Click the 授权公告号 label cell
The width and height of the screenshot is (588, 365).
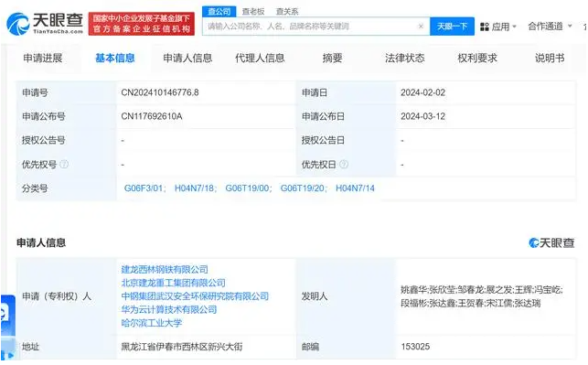point(66,140)
